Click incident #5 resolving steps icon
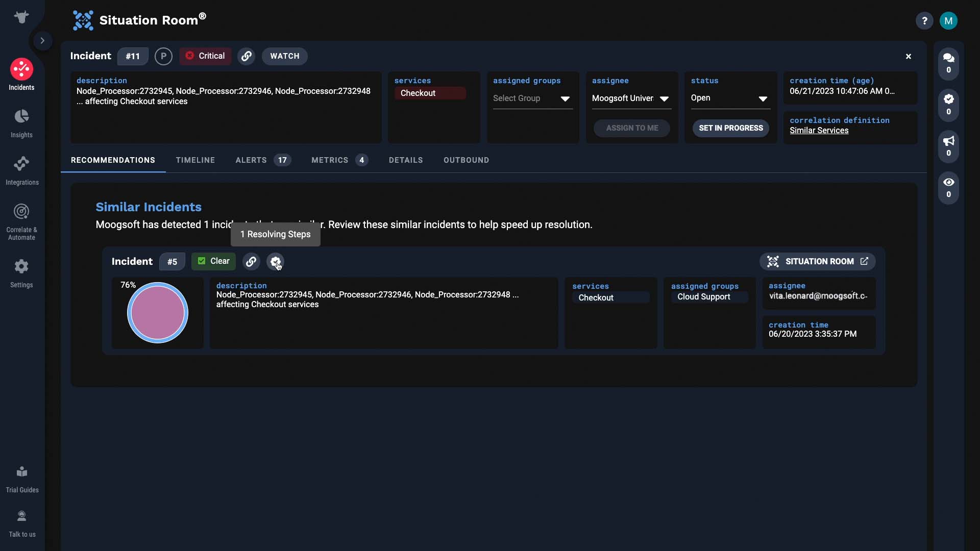 (276, 262)
